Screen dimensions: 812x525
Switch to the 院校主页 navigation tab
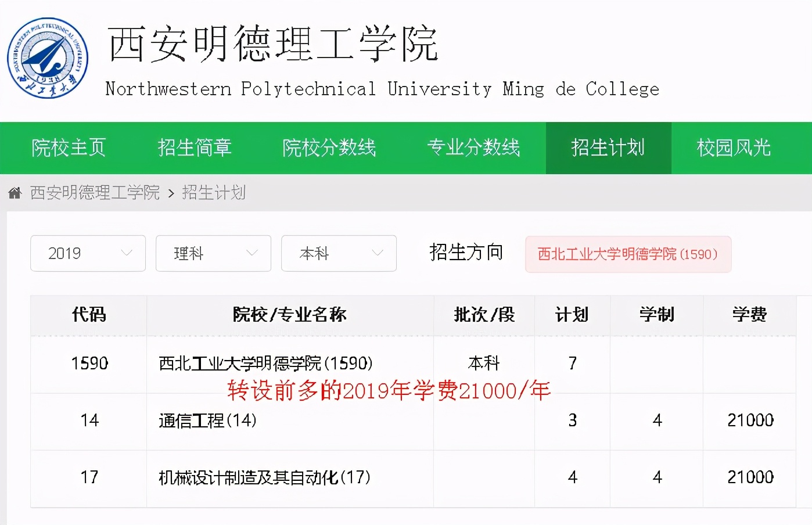pyautogui.click(x=68, y=148)
